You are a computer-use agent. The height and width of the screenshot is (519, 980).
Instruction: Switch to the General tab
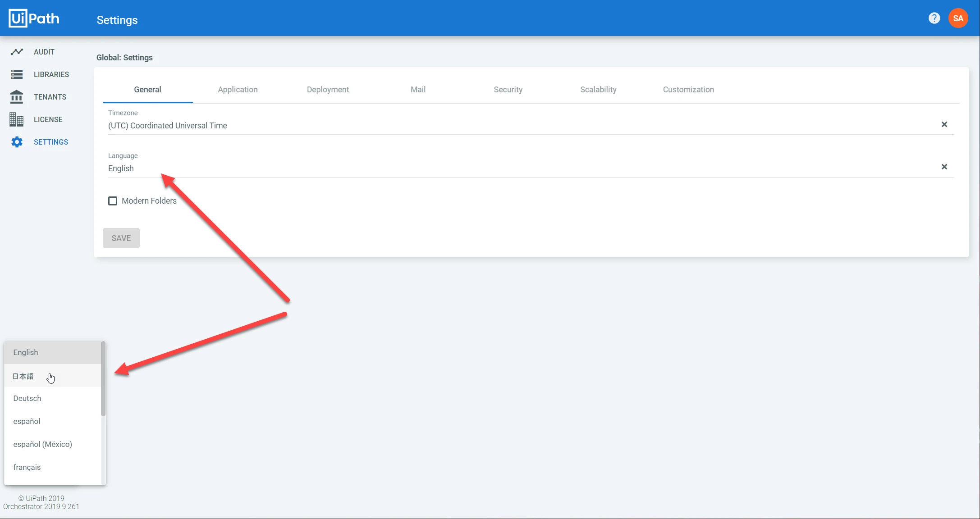coord(147,90)
